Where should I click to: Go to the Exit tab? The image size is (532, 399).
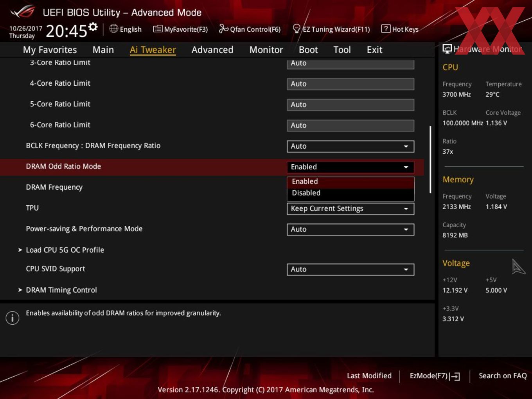[x=374, y=50]
